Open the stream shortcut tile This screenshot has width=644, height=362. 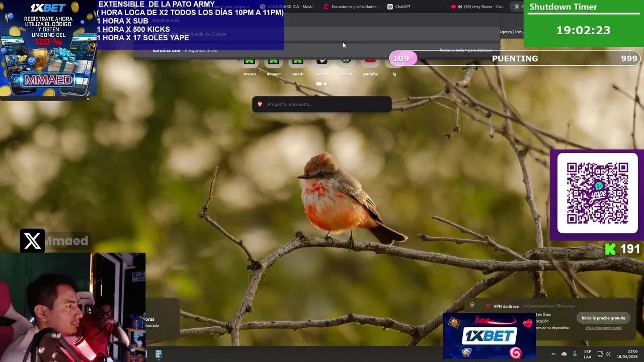pyautogui.click(x=250, y=67)
